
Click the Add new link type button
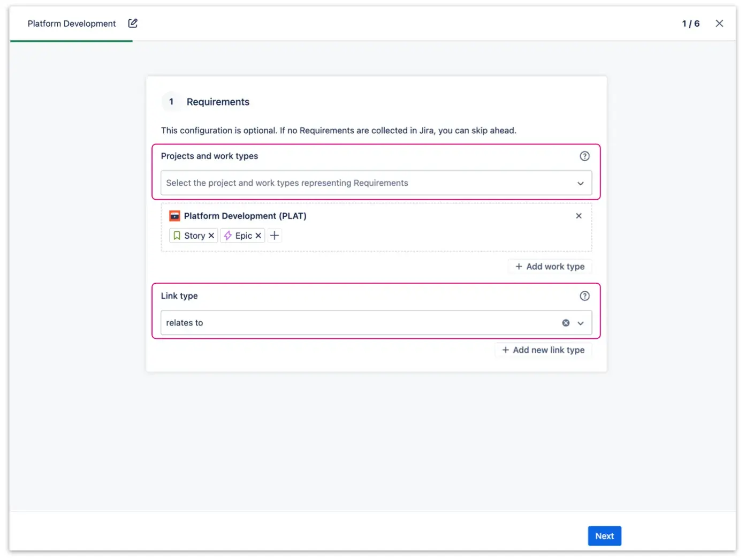pos(543,350)
